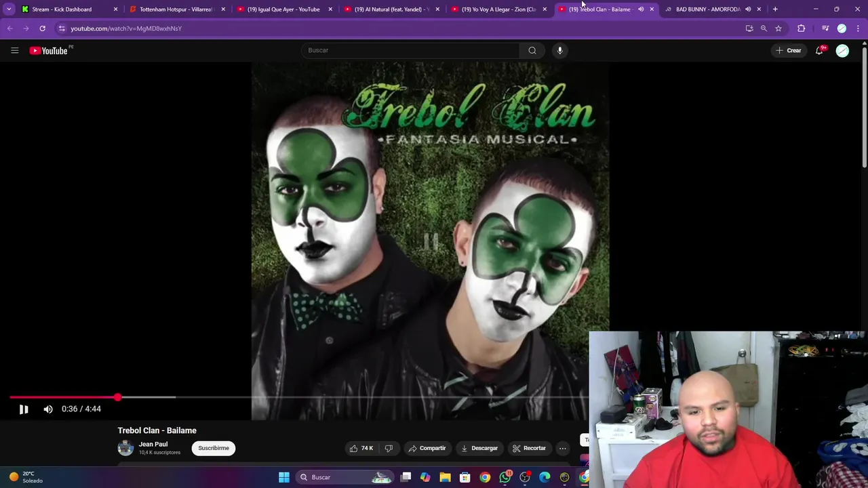Close the Kick Dashboard tab
Image resolution: width=868 pixels, height=488 pixels.
pyautogui.click(x=115, y=9)
